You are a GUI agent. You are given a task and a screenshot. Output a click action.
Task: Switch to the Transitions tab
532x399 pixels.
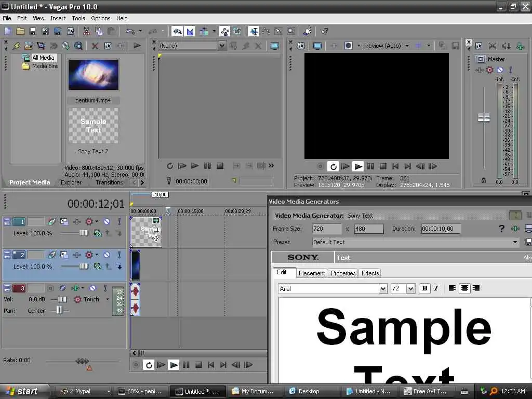(x=109, y=182)
